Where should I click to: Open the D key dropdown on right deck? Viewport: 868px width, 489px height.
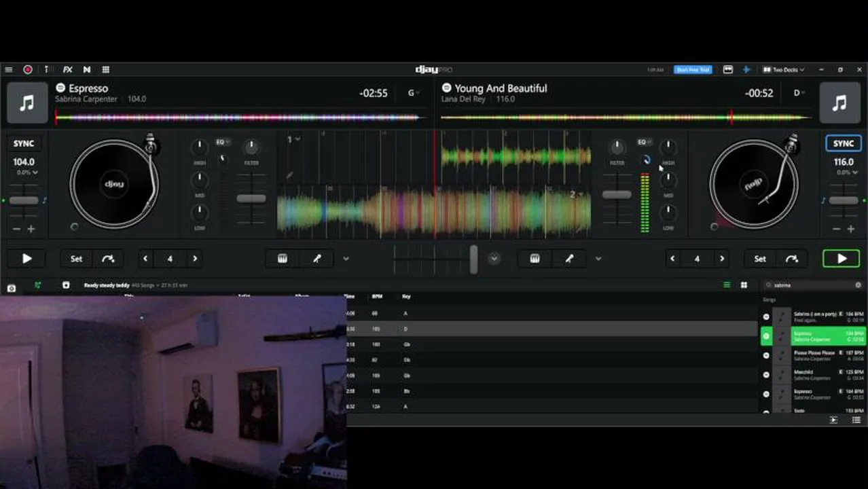pos(799,93)
